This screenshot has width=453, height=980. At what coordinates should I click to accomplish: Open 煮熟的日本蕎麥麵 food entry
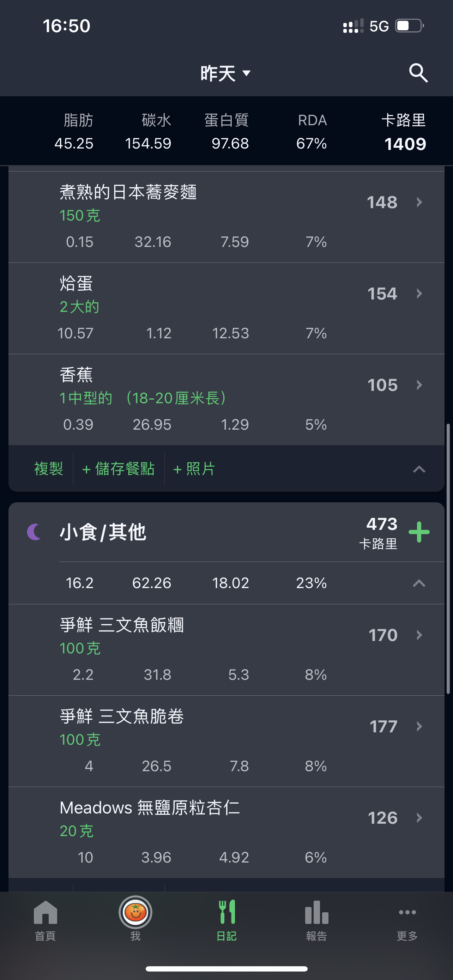pos(226,217)
